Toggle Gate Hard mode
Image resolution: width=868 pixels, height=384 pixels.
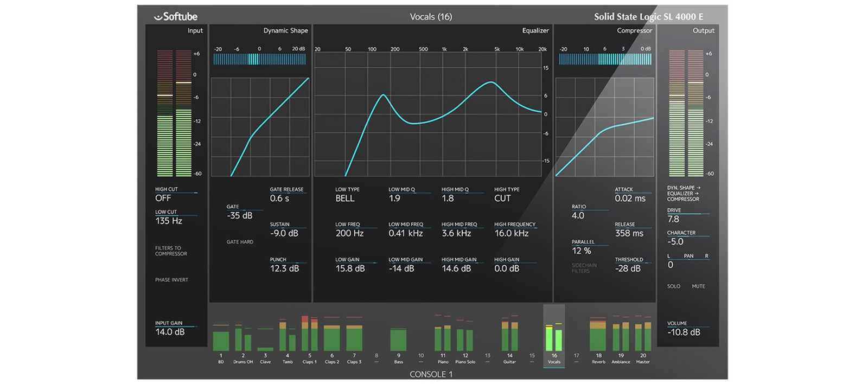click(x=240, y=242)
